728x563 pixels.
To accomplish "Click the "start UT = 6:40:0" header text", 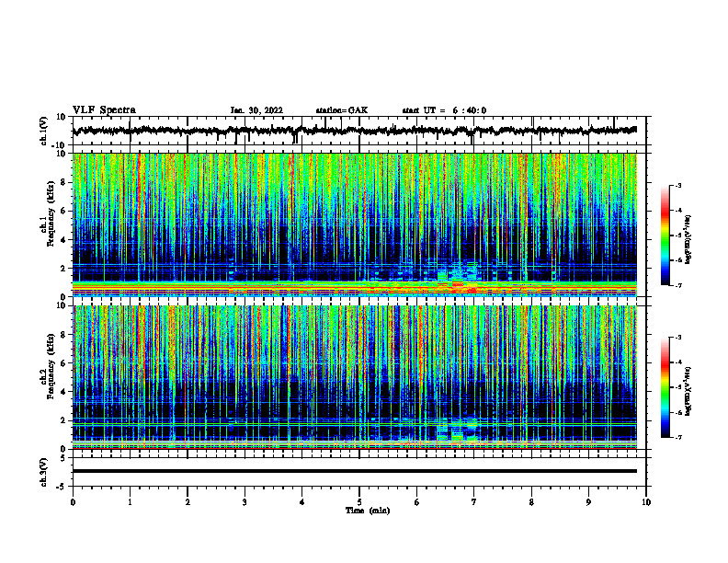I will [x=444, y=110].
